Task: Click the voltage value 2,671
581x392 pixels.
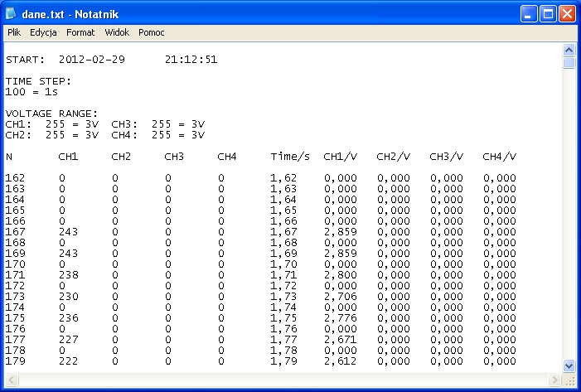Action: pyautogui.click(x=341, y=340)
